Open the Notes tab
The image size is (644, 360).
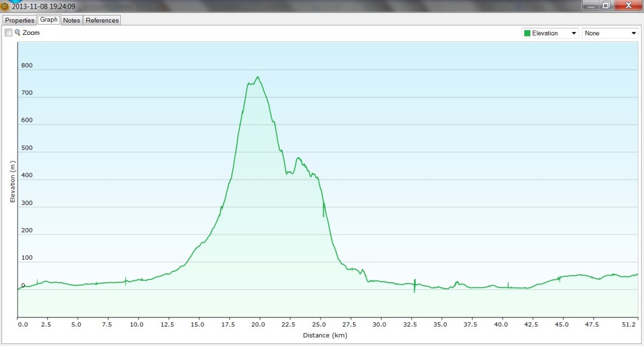point(71,20)
